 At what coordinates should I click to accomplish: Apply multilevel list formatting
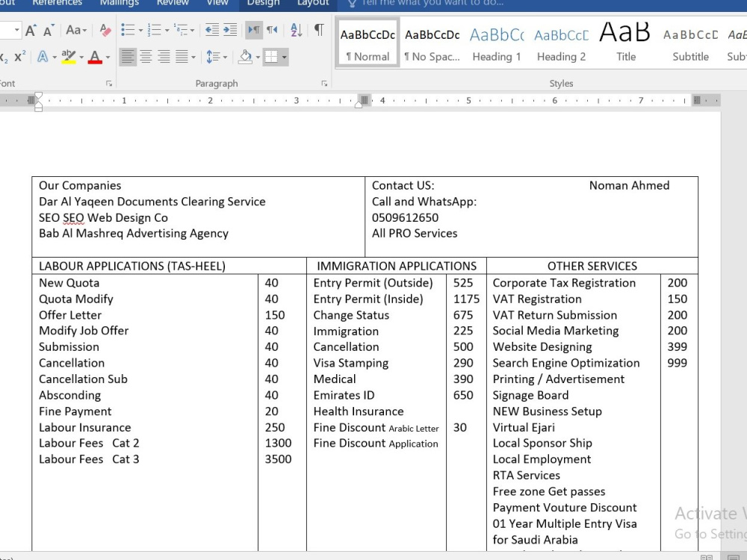pos(181,30)
